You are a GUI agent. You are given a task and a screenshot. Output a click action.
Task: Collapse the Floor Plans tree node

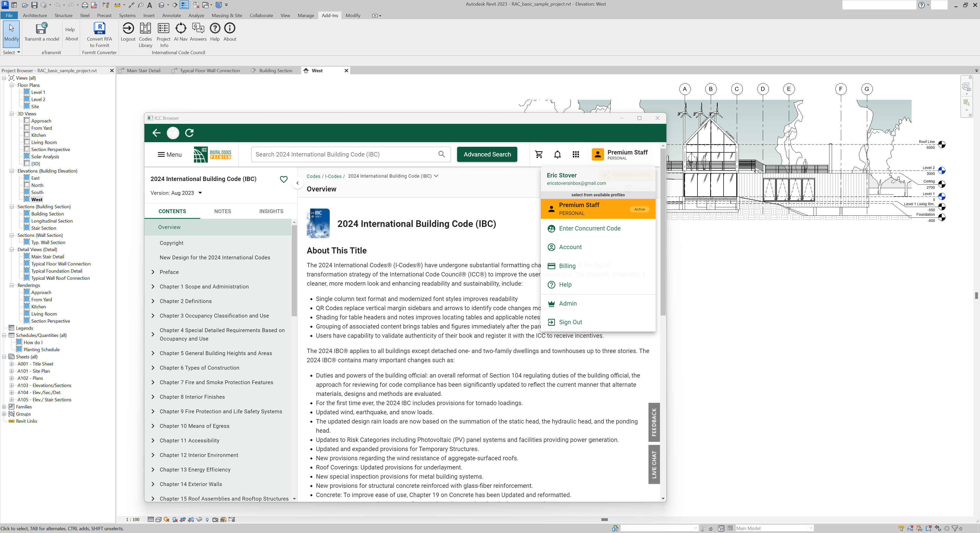click(11, 85)
